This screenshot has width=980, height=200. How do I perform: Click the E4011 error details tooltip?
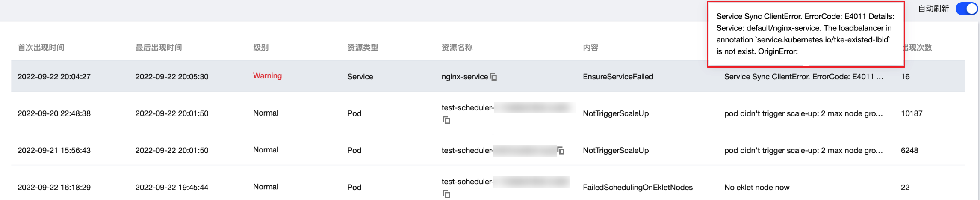click(x=805, y=34)
